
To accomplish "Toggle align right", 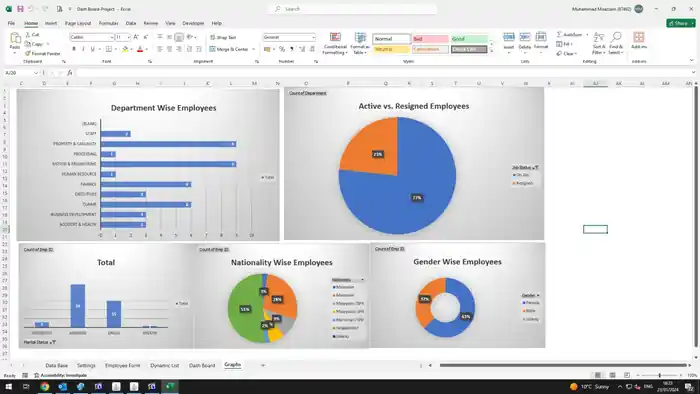I will tap(179, 49).
